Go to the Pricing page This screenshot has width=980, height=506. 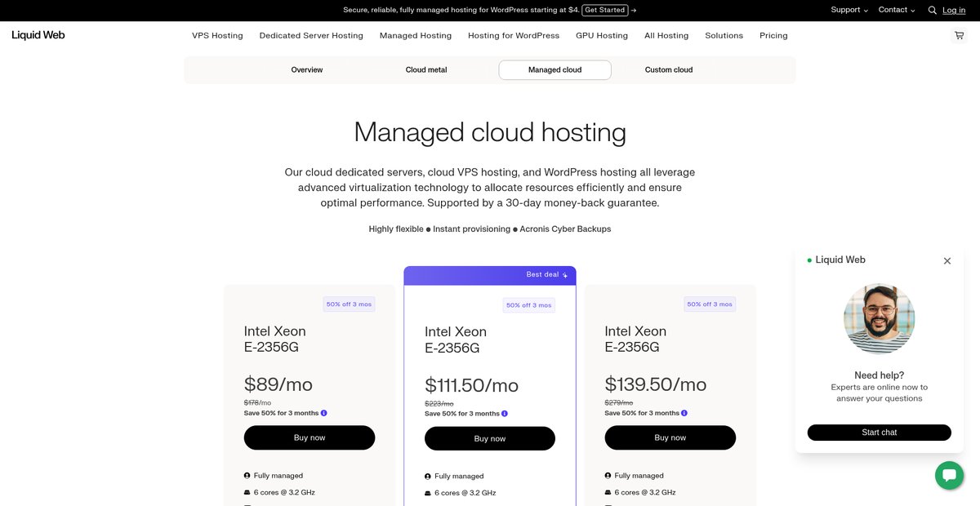(x=773, y=36)
